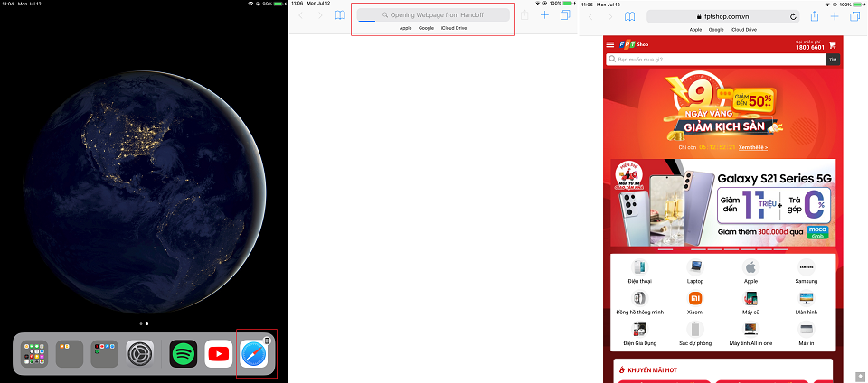868x383 pixels.
Task: Reload the fptshop.com.vn page
Action: coord(793,16)
